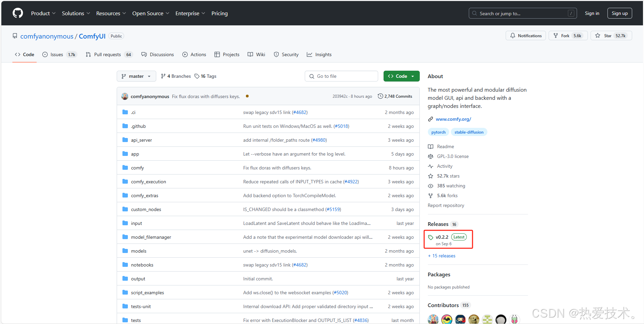Click the .ci folder icon
644x324 pixels.
[125, 112]
